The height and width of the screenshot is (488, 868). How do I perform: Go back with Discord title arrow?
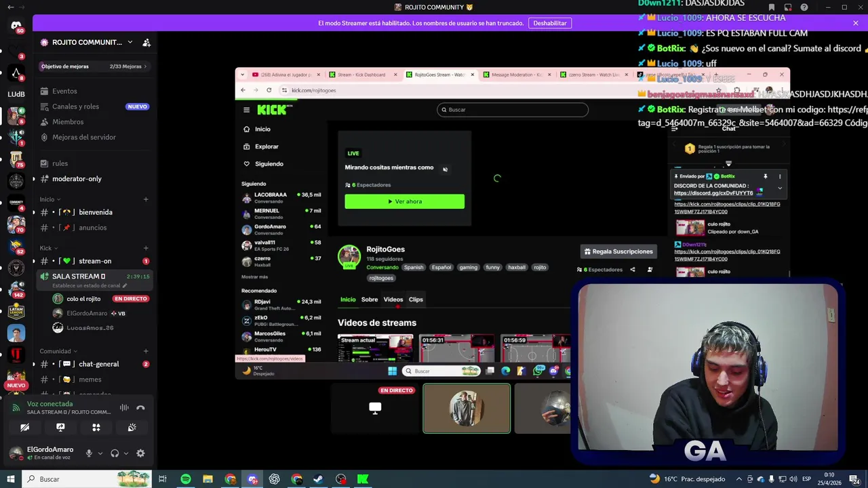[10, 7]
